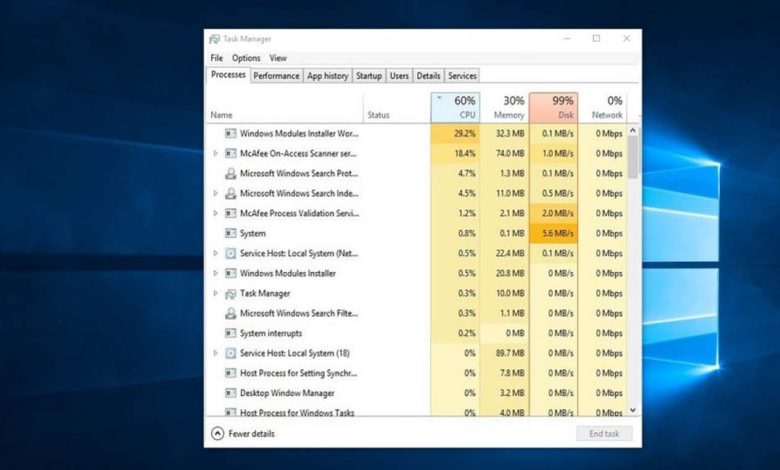Select the Desktop Window Manager row text
The height and width of the screenshot is (470, 780).
point(287,393)
